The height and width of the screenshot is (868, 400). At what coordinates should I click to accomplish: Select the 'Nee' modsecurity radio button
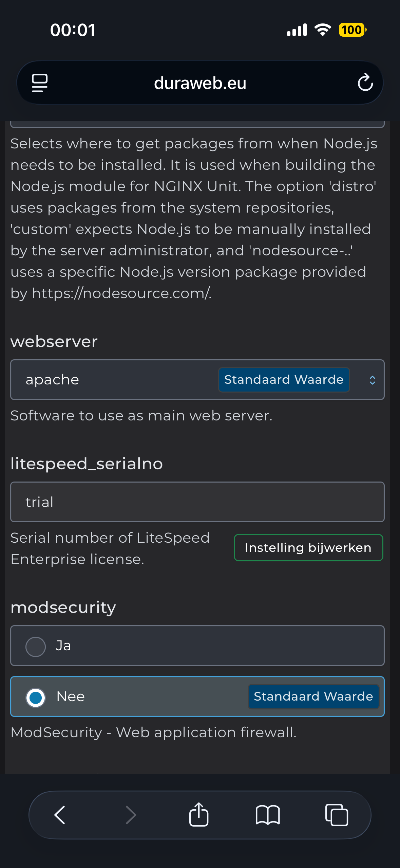point(36,698)
